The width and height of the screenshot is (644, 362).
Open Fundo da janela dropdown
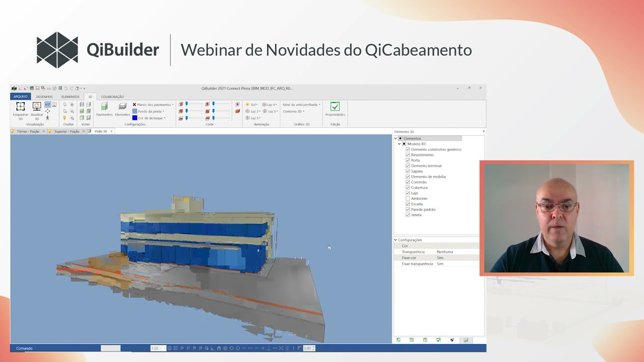[x=148, y=111]
